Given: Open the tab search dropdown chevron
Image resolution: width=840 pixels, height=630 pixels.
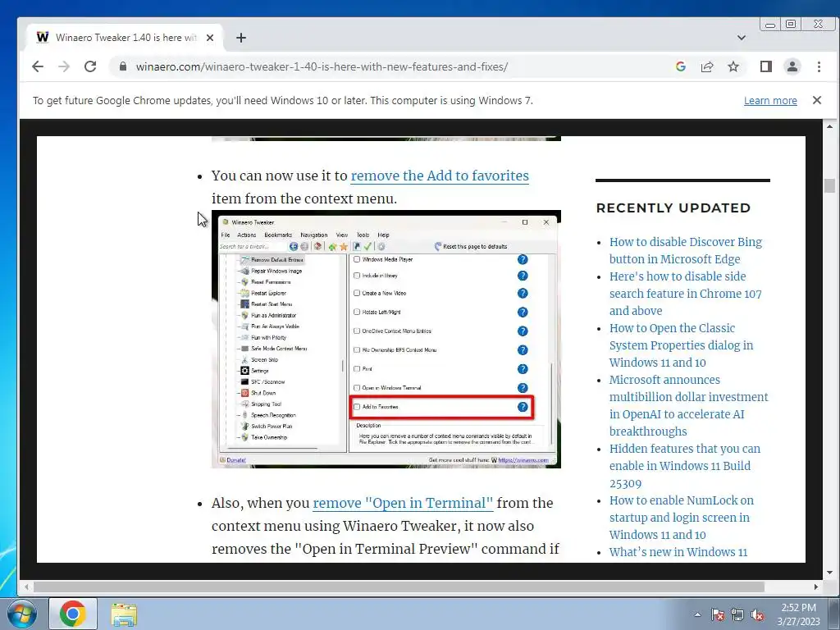Looking at the screenshot, I should coord(742,38).
